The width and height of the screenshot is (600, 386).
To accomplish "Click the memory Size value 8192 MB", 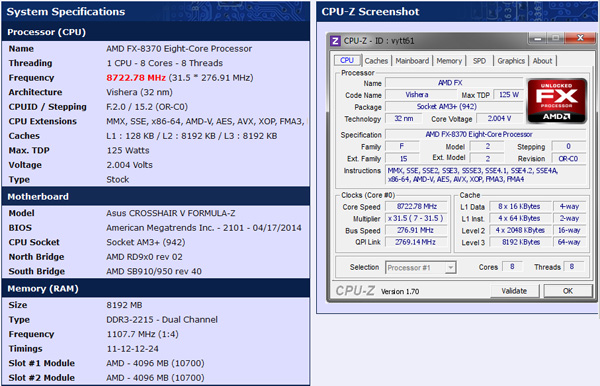I will (124, 305).
